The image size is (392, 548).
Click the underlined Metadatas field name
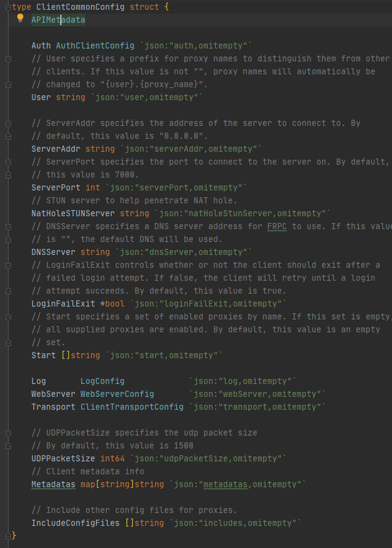tap(53, 484)
